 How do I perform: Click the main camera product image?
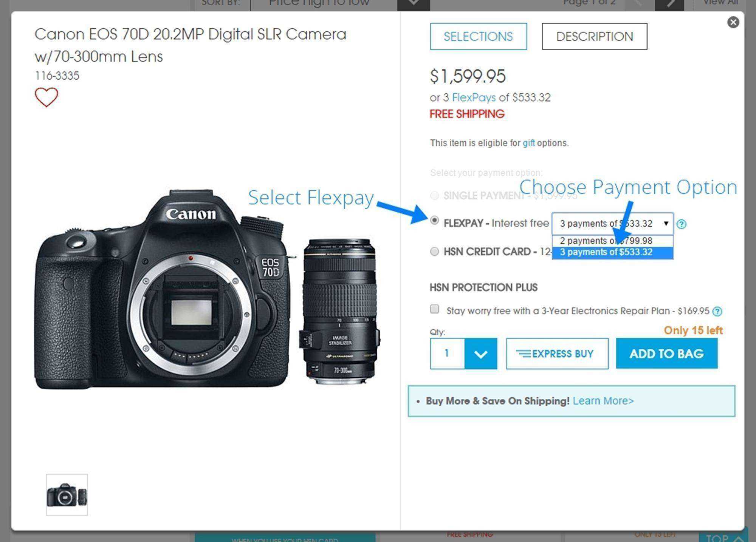coord(207,289)
